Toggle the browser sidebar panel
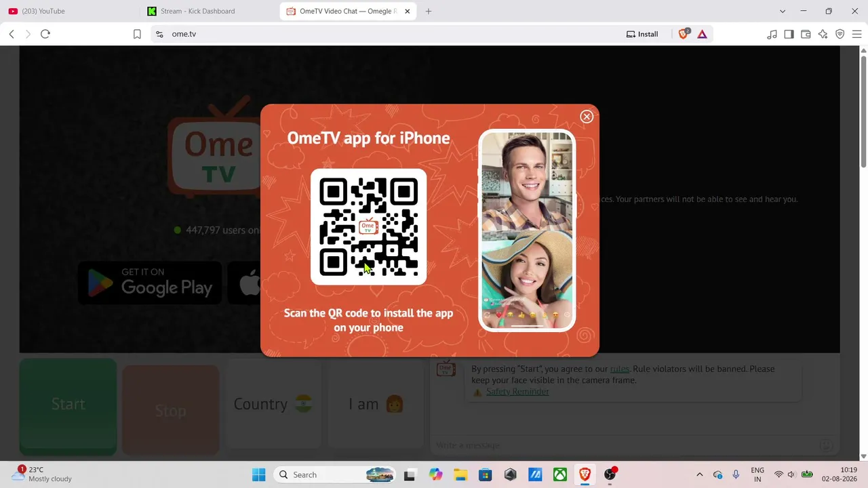Viewport: 868px width, 488px height. (789, 34)
